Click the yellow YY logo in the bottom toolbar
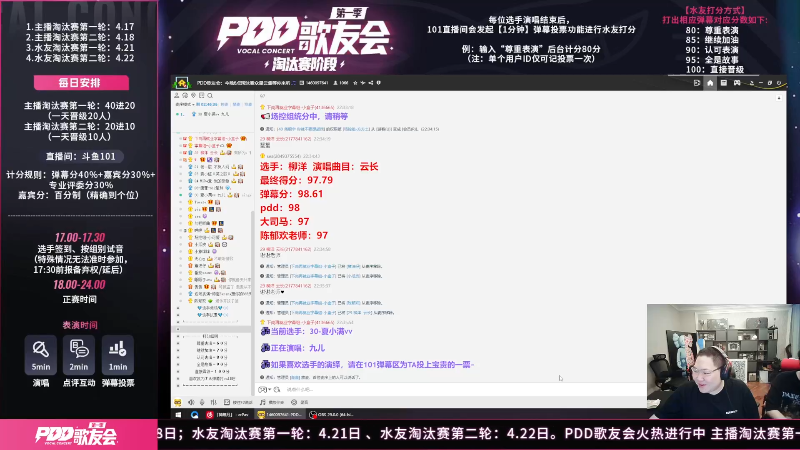The height and width of the screenshot is (450, 800). pyautogui.click(x=178, y=403)
